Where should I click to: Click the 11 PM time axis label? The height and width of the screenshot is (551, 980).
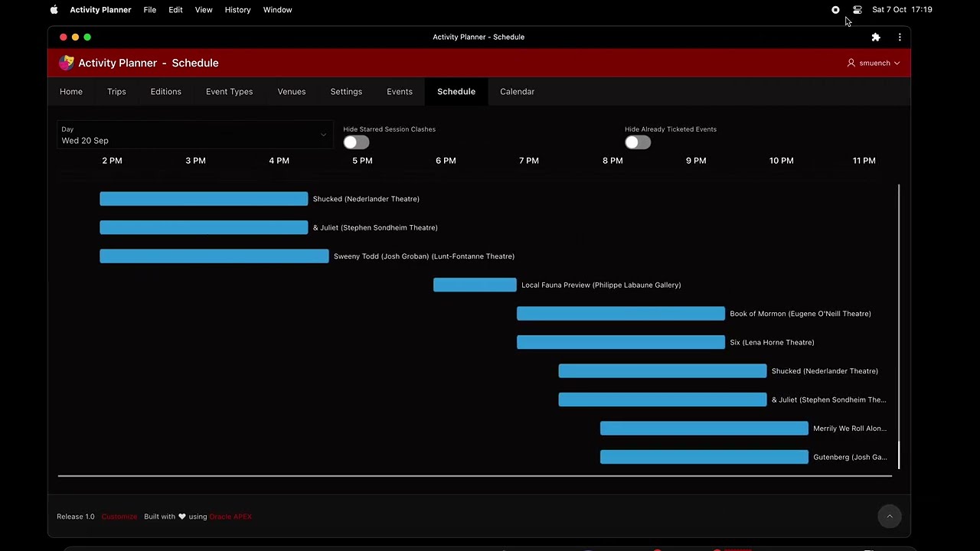[x=864, y=161]
